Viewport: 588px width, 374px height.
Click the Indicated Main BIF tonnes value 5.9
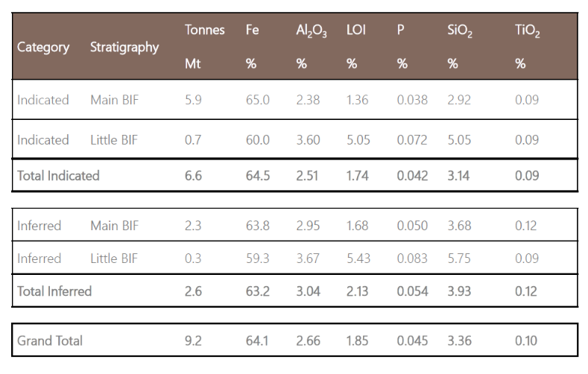coord(193,100)
